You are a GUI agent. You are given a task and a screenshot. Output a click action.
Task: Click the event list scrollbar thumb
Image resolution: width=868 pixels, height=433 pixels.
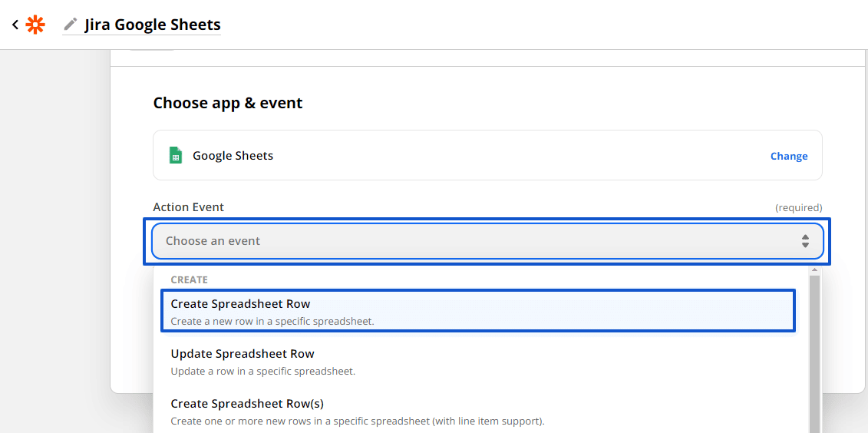(814, 354)
